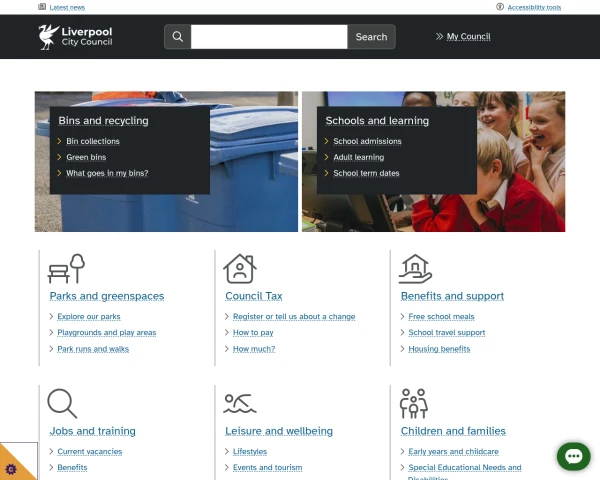The height and width of the screenshot is (480, 600).
Task: Click the newspaper icon next to Latest news
Action: (42, 7)
